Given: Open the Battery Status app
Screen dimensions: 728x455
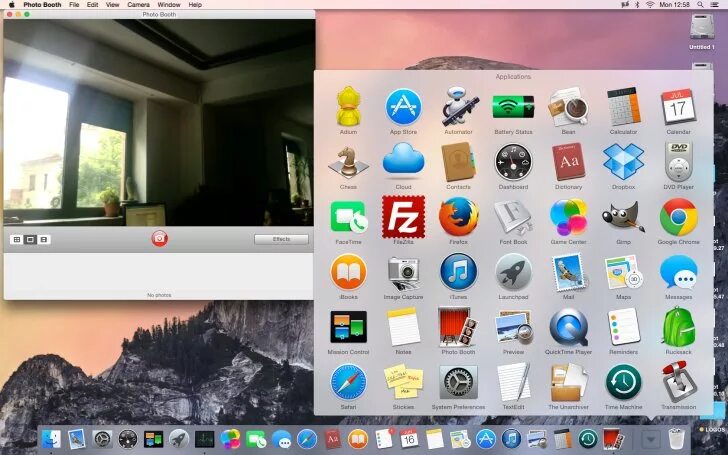Looking at the screenshot, I should point(513,107).
